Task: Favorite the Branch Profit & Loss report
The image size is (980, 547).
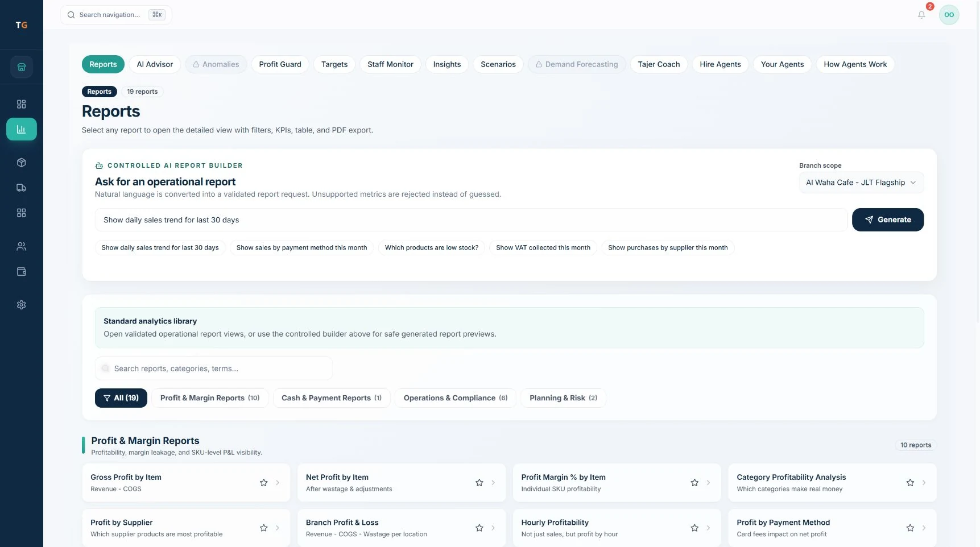Action: [479, 528]
